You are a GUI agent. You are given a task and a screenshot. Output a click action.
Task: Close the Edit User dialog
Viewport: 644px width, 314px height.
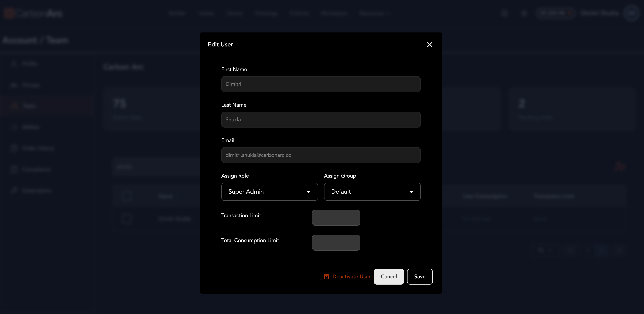[x=430, y=45]
